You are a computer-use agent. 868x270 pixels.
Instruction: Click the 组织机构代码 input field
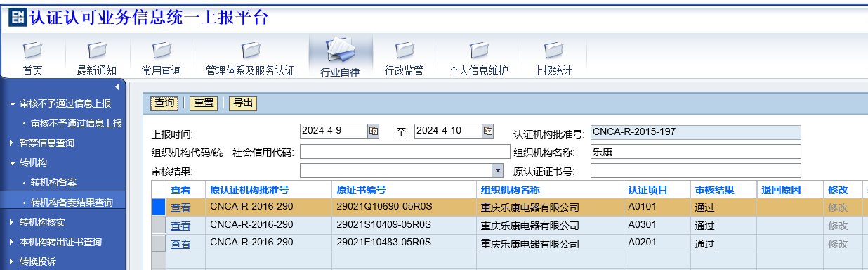pos(405,151)
